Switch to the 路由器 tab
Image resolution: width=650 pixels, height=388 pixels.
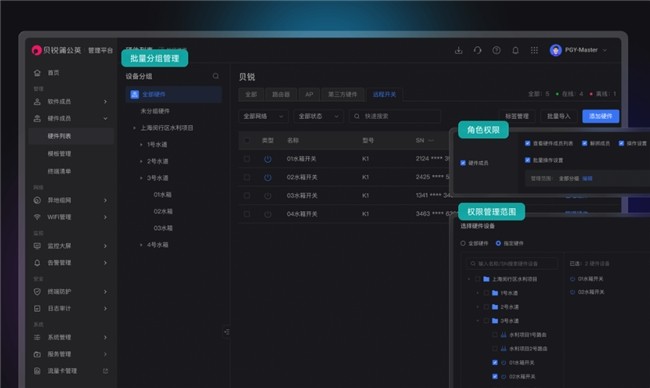(x=281, y=95)
